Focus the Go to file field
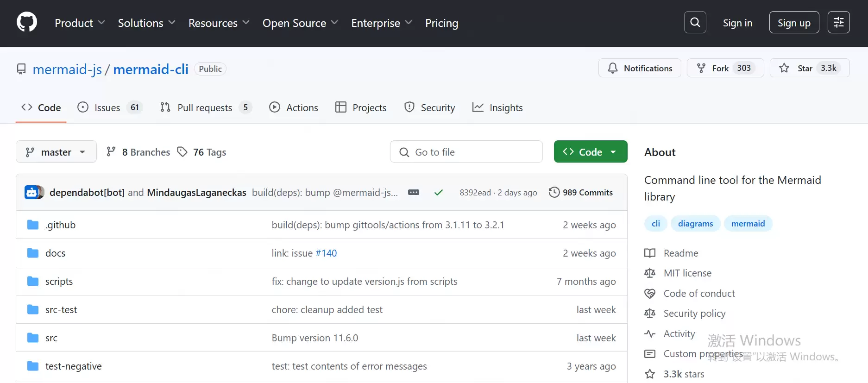This screenshot has height=383, width=868. pos(466,151)
